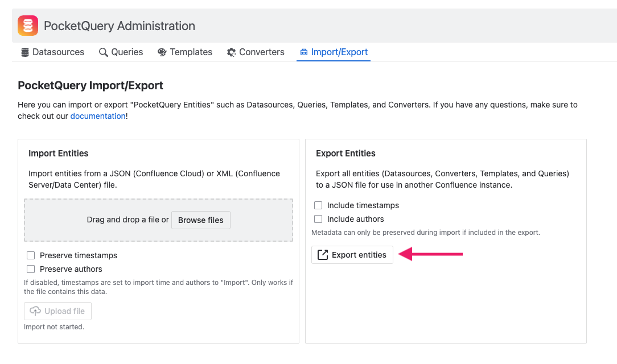Enable the Preserve timestamps checkbox
The image size is (617, 364).
(31, 255)
